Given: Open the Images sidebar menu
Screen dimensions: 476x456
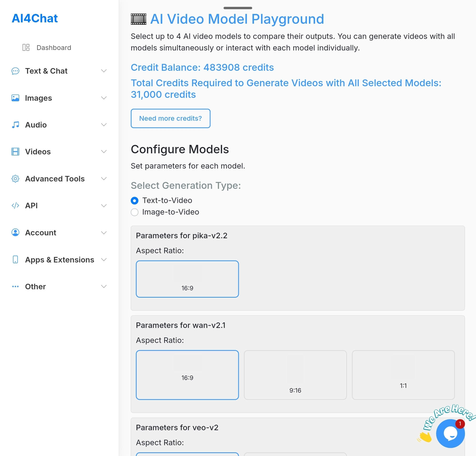Looking at the screenshot, I should [x=59, y=98].
